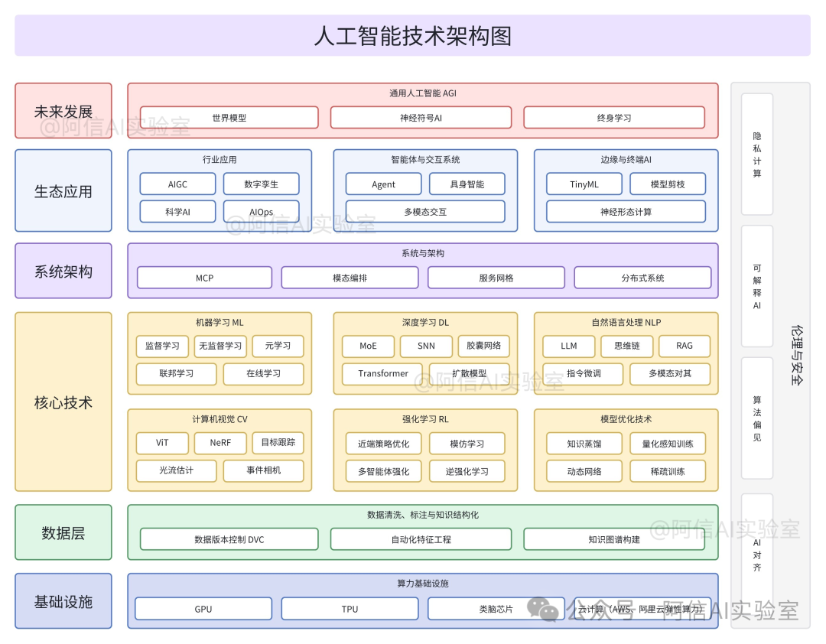
Task: Select the LLM box in 自然语言处理 NLP
Action: (568, 346)
